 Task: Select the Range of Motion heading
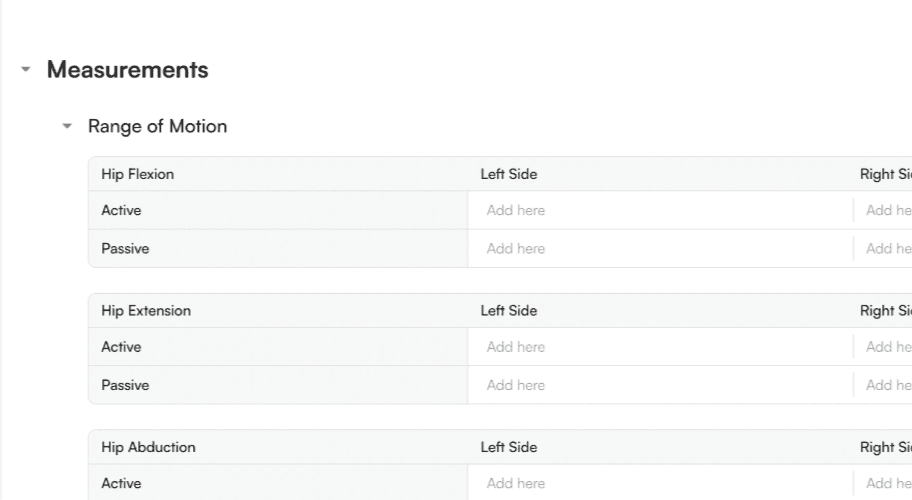point(157,127)
